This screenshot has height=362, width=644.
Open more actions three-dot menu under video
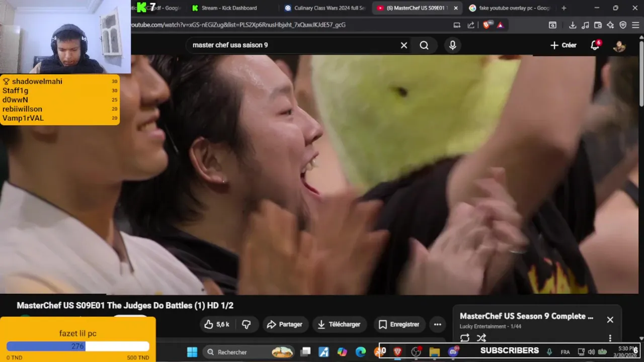[x=438, y=324]
